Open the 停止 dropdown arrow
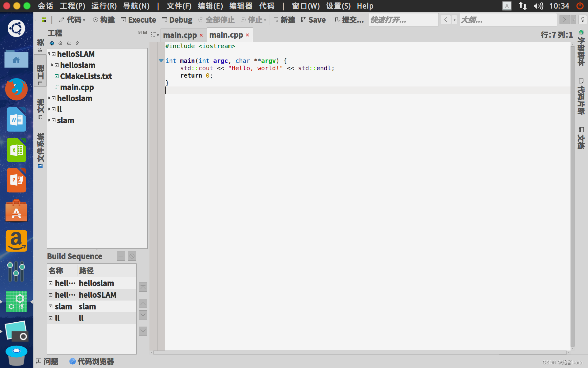The width and height of the screenshot is (588, 368). pyautogui.click(x=265, y=20)
